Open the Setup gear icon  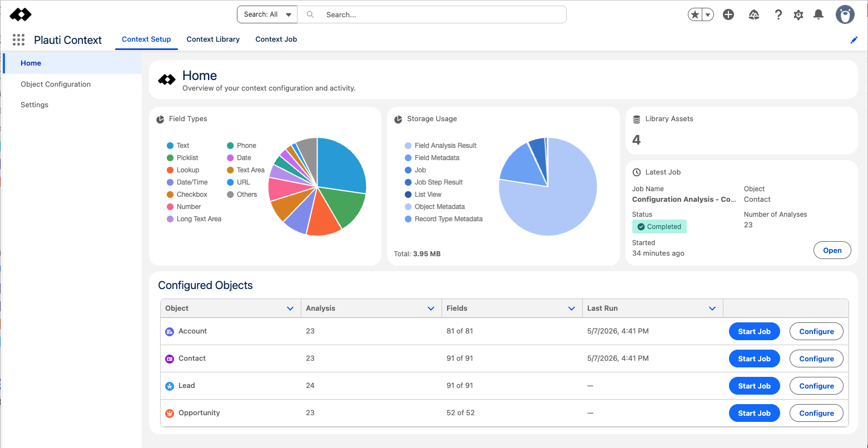coord(798,15)
